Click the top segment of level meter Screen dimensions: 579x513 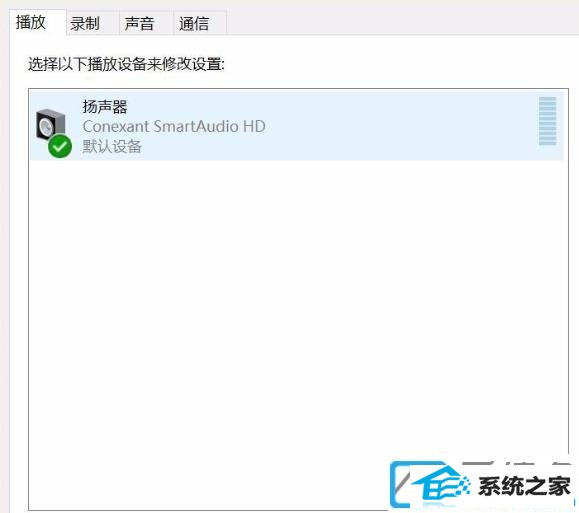(547, 99)
